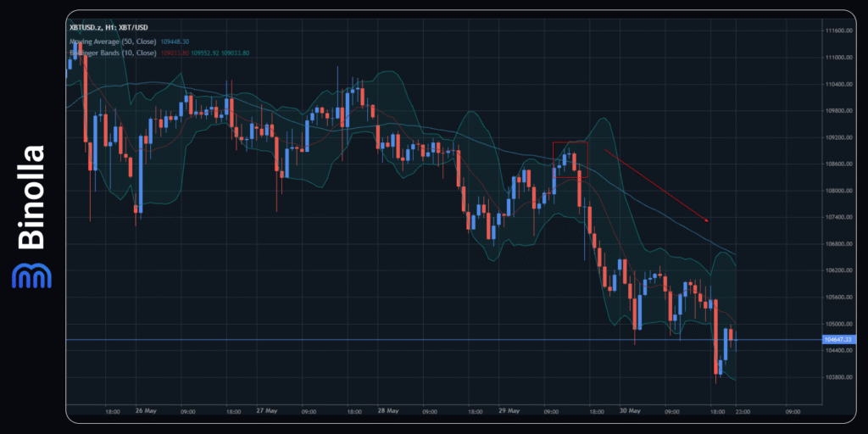The image size is (868, 434).
Task: Select the current price tag 104647.33
Action: [837, 340]
